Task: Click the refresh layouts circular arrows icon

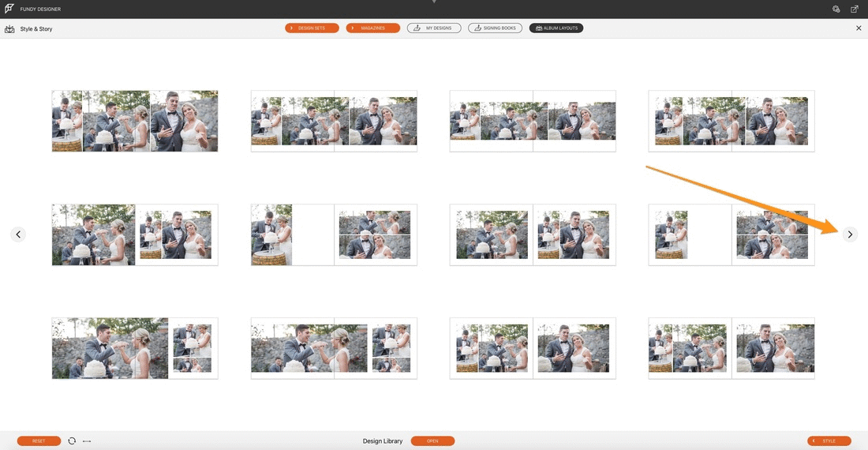Action: pos(72,441)
